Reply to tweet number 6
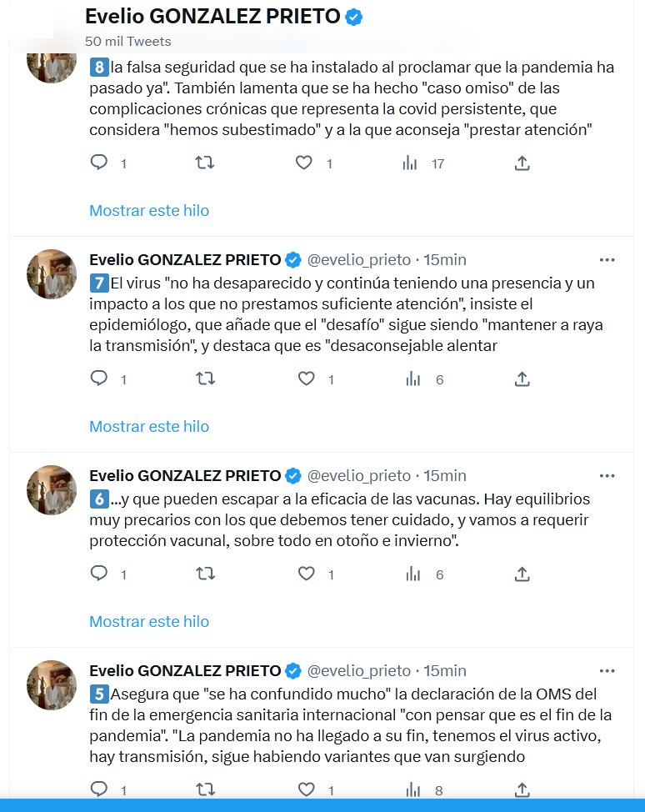 coord(99,574)
